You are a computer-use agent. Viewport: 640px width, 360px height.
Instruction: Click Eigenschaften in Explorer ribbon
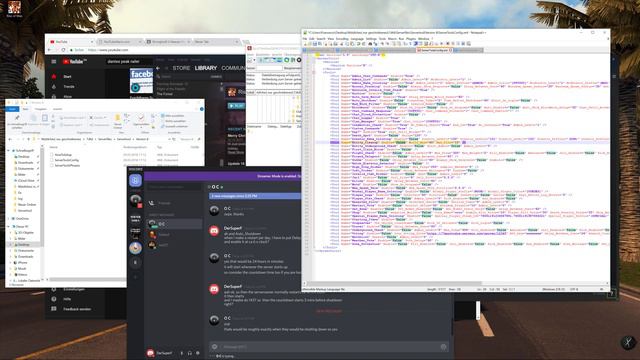(x=141, y=120)
